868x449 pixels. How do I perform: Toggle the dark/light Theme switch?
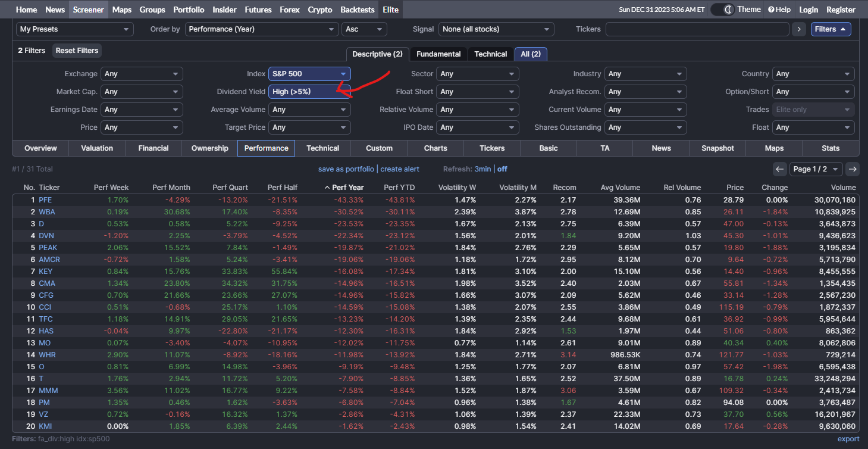pos(722,10)
